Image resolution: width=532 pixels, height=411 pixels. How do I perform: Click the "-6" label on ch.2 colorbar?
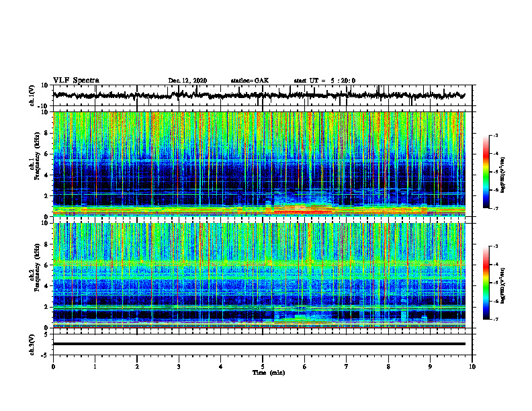[x=495, y=301]
